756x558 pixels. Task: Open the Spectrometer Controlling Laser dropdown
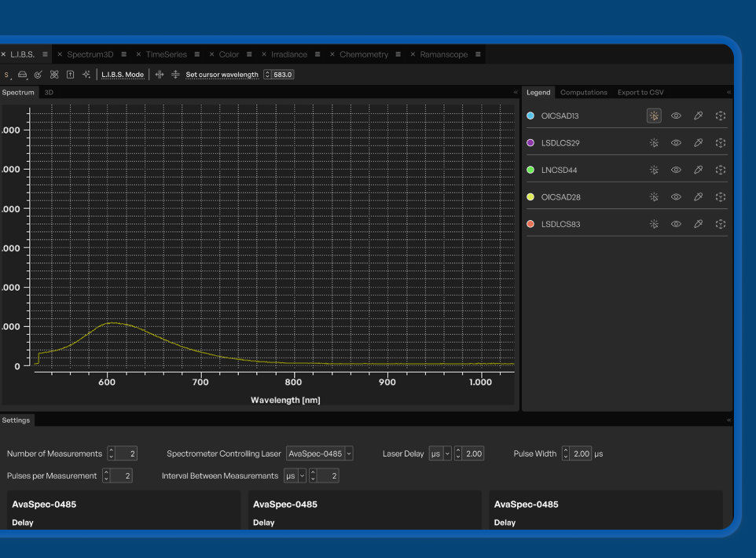coord(319,453)
